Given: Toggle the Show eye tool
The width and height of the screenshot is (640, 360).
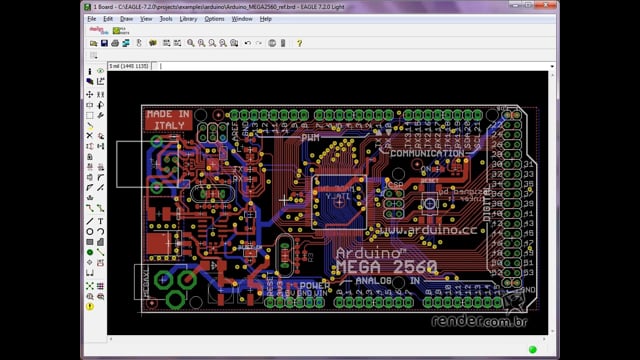Looking at the screenshot, I should coord(100,71).
